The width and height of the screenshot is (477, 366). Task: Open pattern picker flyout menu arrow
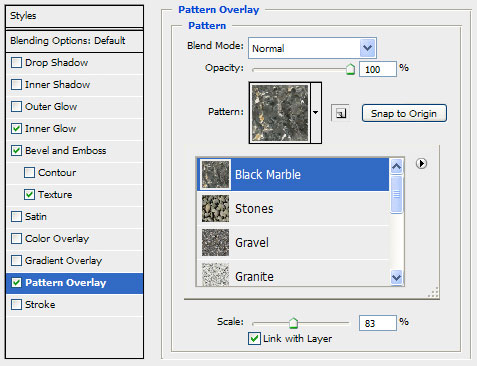coord(421,164)
